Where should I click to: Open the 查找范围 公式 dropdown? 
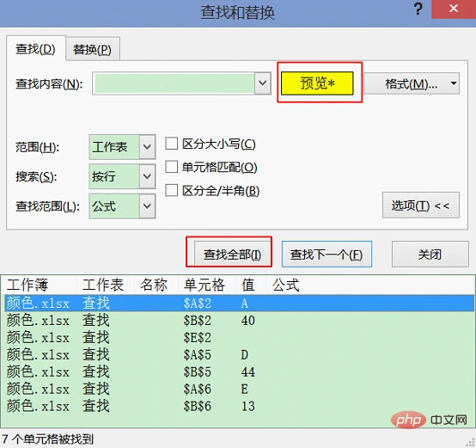[122, 206]
